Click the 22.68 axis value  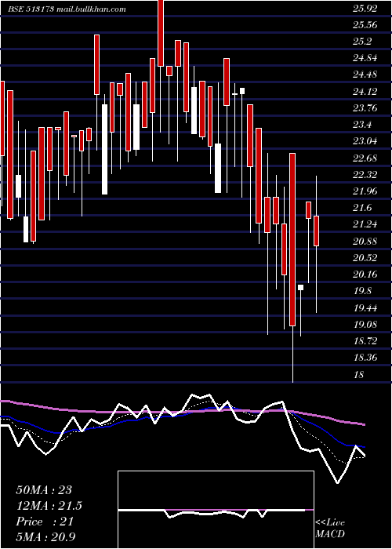coord(365,158)
